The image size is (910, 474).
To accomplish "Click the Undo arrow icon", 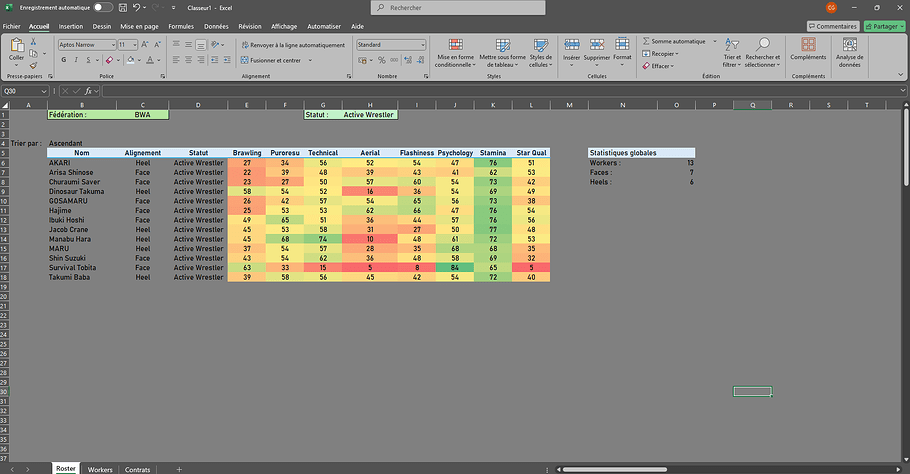I will pyautogui.click(x=136, y=7).
